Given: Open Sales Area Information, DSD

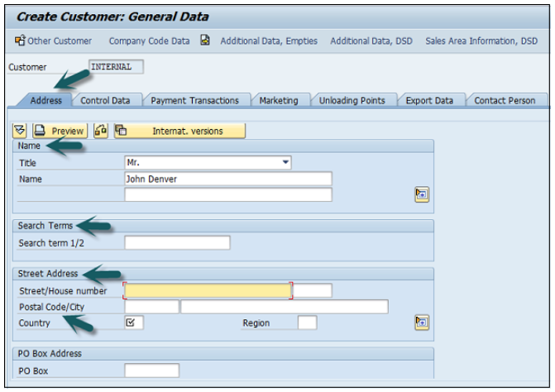Looking at the screenshot, I should tap(481, 41).
